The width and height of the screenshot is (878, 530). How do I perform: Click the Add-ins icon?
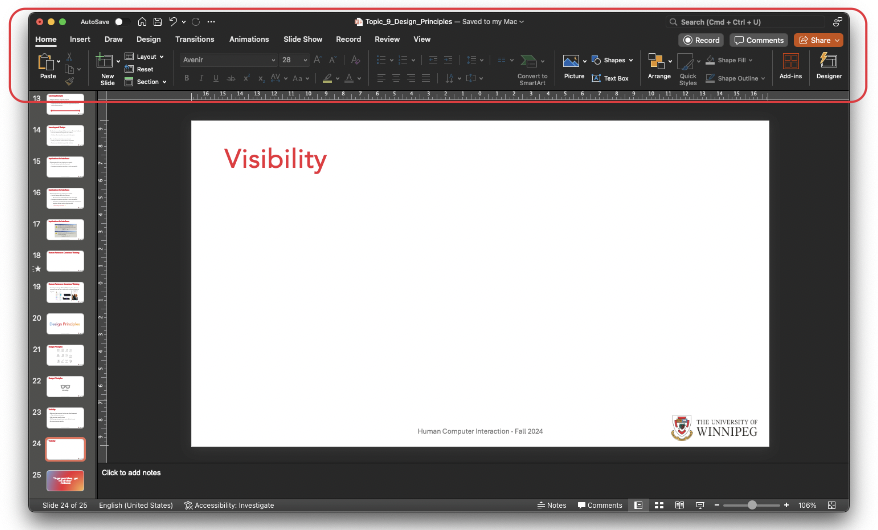[x=790, y=63]
